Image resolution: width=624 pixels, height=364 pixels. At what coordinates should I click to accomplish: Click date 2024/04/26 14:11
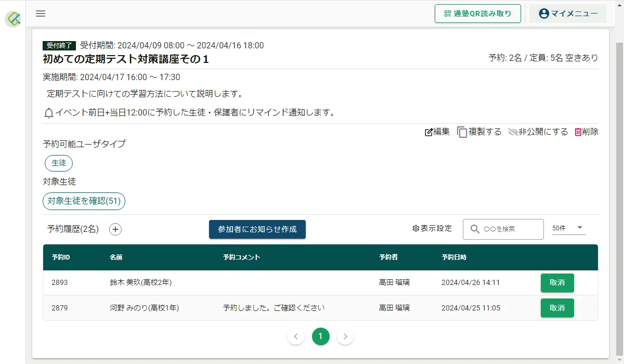[x=471, y=283]
